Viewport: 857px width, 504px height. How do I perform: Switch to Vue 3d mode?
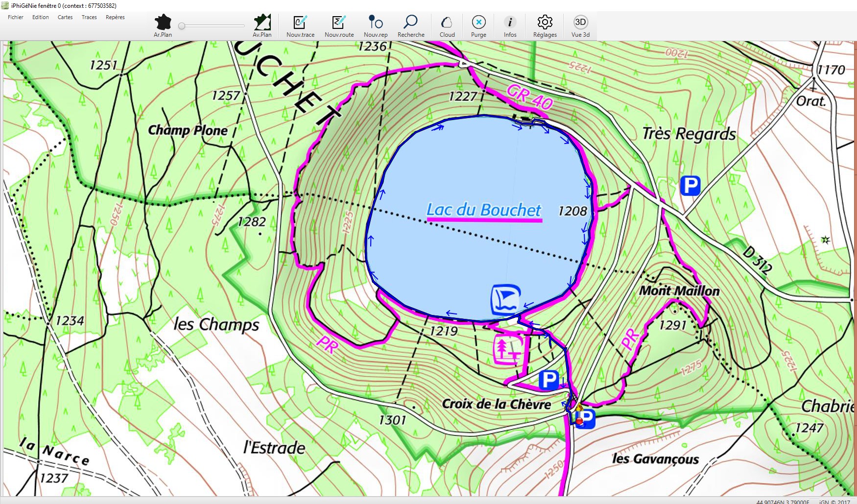(x=580, y=23)
